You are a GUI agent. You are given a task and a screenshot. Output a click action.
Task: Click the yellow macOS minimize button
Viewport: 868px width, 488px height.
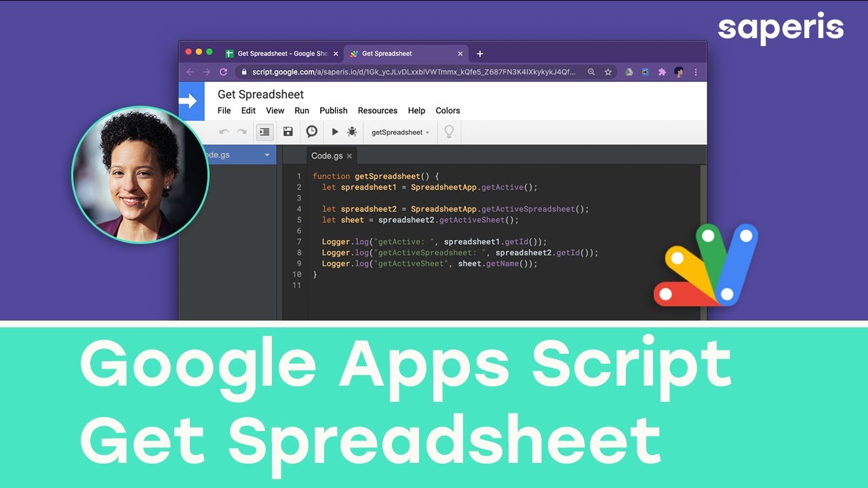[199, 52]
